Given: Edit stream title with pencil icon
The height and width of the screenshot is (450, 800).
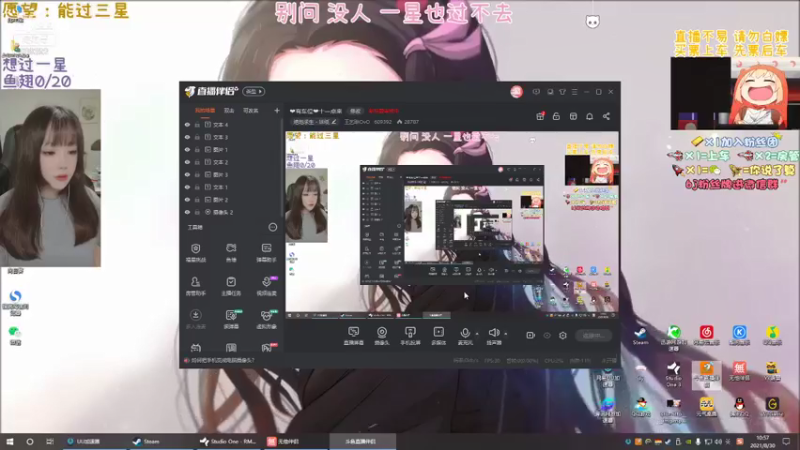Looking at the screenshot, I should click(334, 122).
